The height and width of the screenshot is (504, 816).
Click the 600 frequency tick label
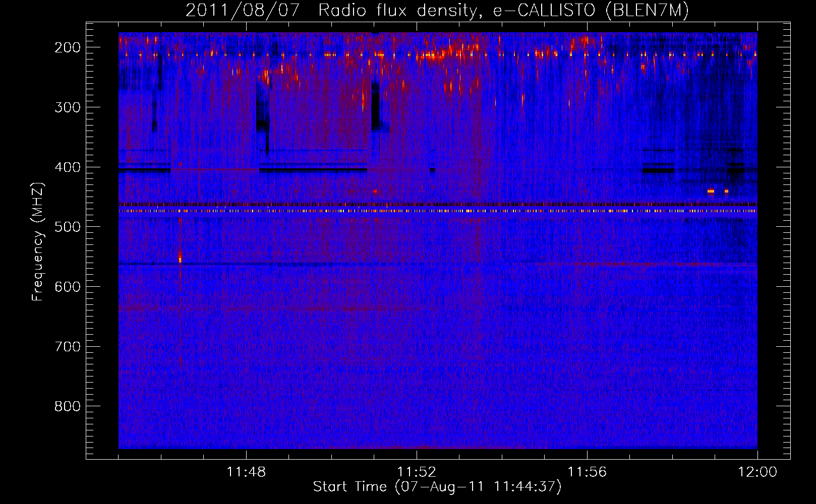[x=67, y=287]
